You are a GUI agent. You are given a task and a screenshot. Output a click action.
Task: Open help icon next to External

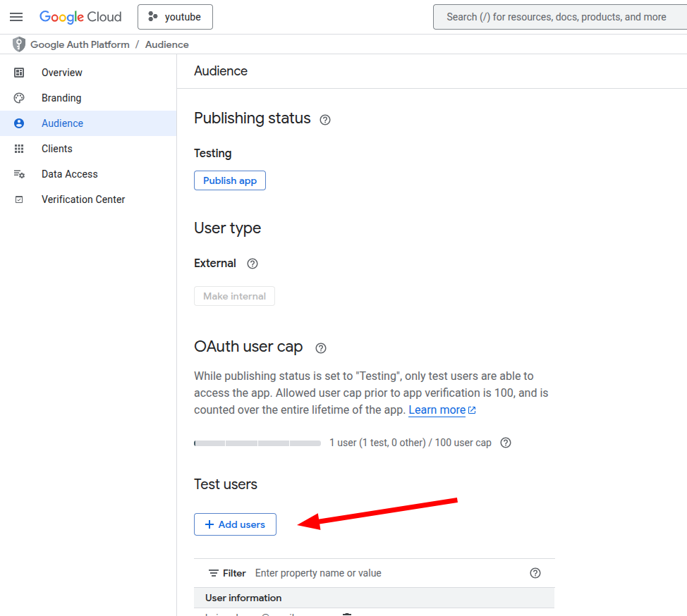pyautogui.click(x=253, y=264)
